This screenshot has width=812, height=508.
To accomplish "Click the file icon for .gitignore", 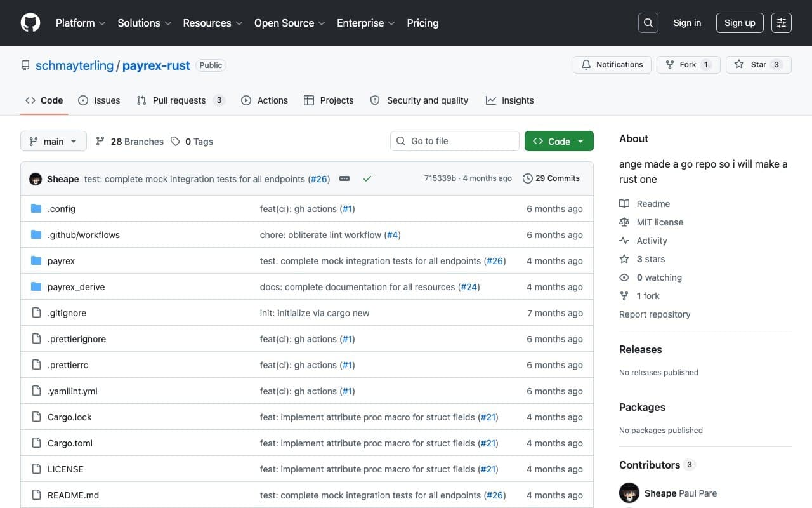I will pyautogui.click(x=36, y=313).
